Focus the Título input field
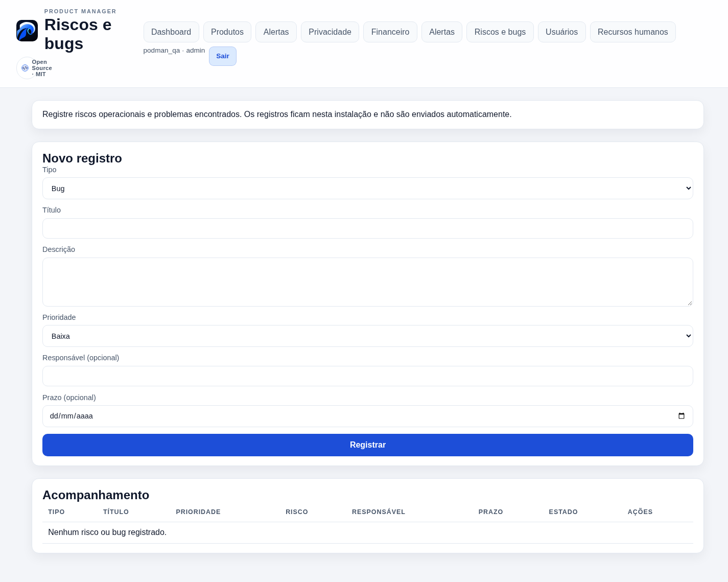728x582 pixels. 368,228
